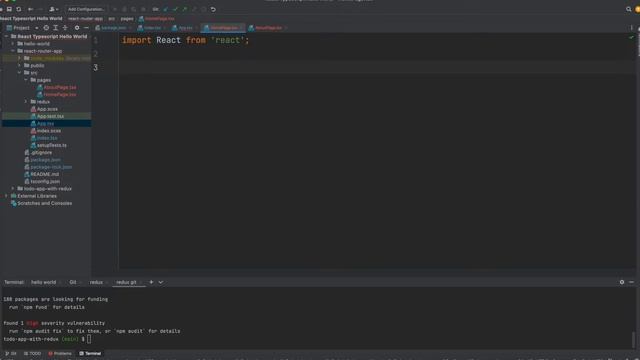Close the AboutPage.tsx editor tab
640x360 pixels.
(x=286, y=28)
